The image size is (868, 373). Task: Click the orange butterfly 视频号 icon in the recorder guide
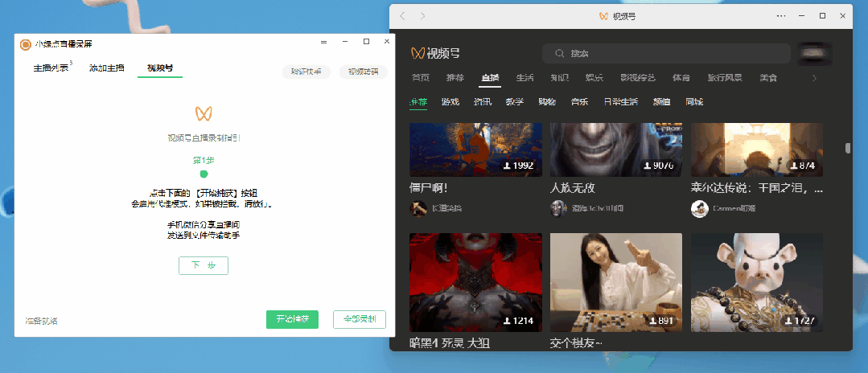click(x=204, y=113)
